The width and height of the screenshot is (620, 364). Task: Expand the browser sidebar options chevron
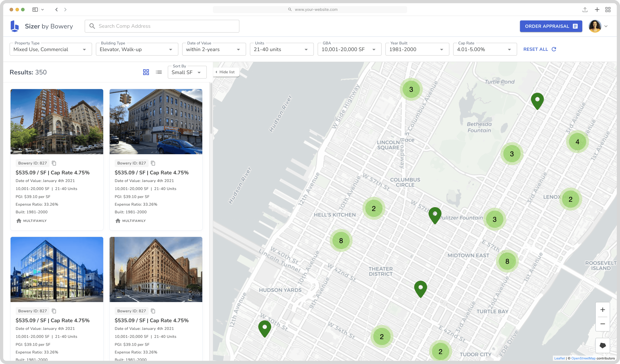tap(43, 10)
